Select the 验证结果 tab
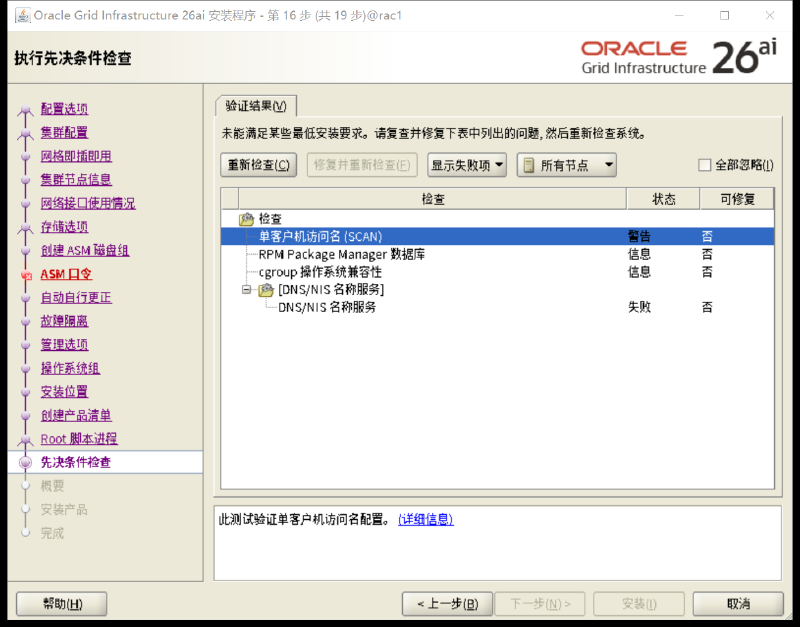The height and width of the screenshot is (627, 800). click(x=256, y=106)
